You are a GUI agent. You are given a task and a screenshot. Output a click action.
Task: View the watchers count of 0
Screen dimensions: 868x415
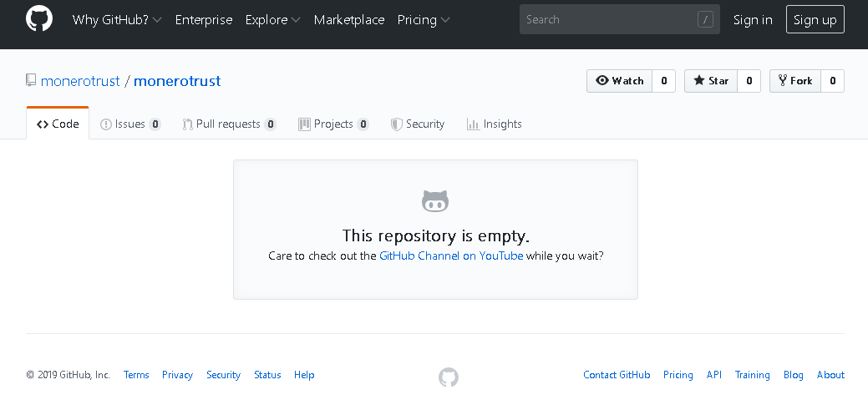663,81
